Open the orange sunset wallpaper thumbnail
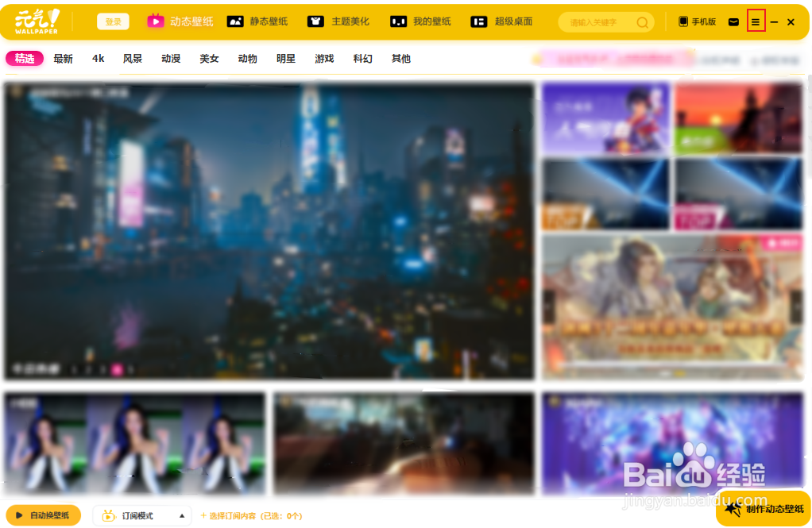The image size is (812, 528). (739, 118)
